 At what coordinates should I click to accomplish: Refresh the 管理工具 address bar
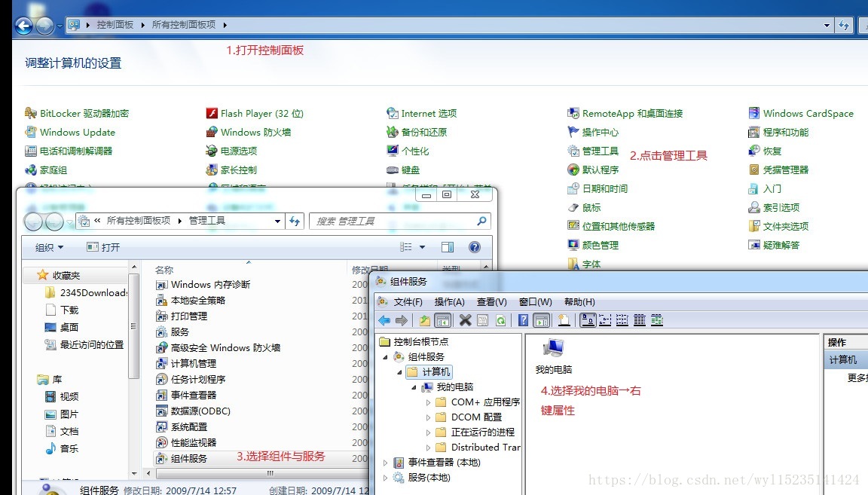pyautogui.click(x=295, y=221)
